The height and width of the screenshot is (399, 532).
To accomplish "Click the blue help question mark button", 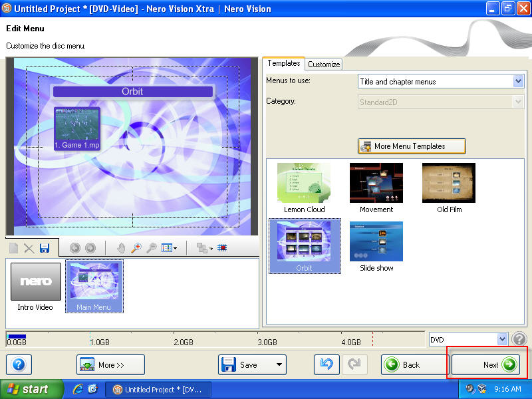I will coord(19,364).
